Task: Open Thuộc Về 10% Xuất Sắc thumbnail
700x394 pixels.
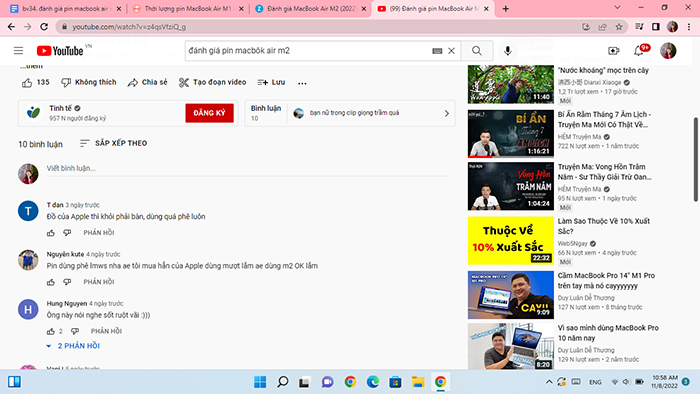Action: point(511,241)
